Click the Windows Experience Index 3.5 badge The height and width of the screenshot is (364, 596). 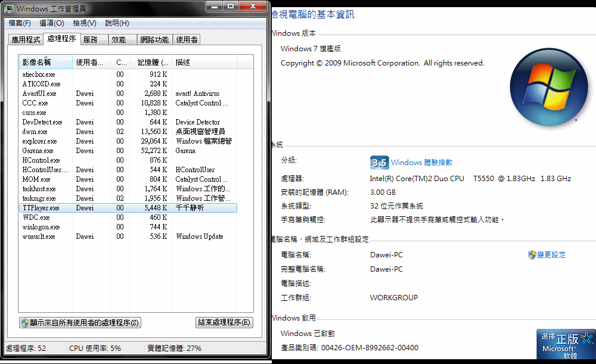coord(379,163)
